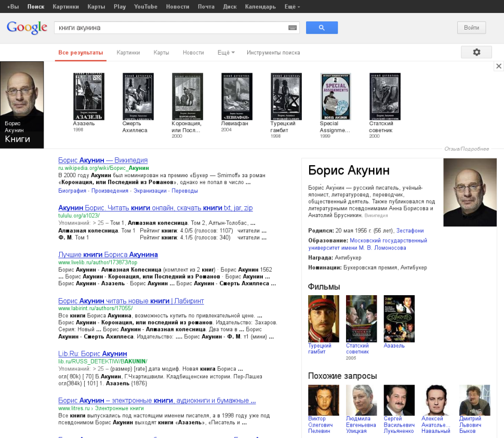Open the settings gear menu
The height and width of the screenshot is (438, 504).
476,52
